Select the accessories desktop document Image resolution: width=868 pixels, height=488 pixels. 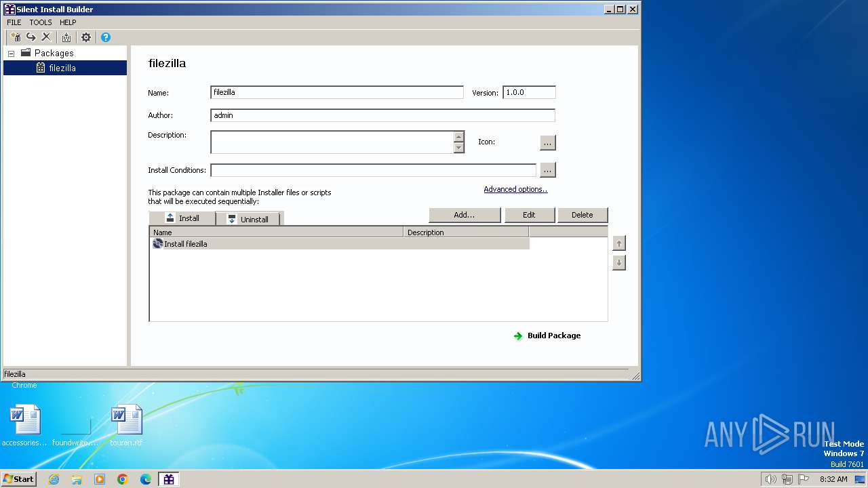25,425
